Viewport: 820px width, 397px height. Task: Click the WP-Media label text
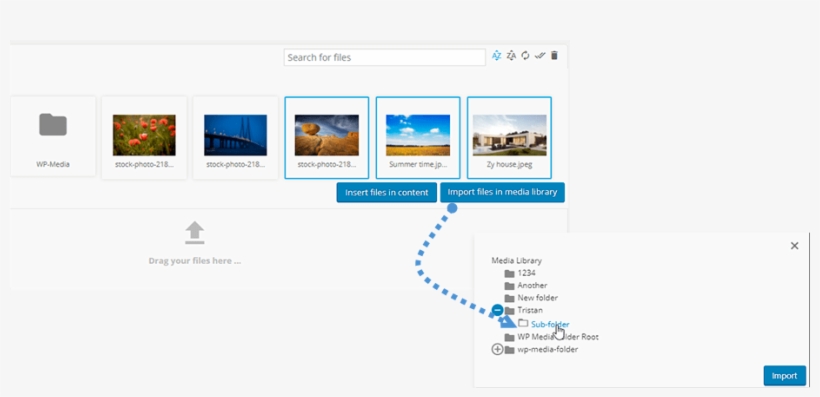[53, 164]
